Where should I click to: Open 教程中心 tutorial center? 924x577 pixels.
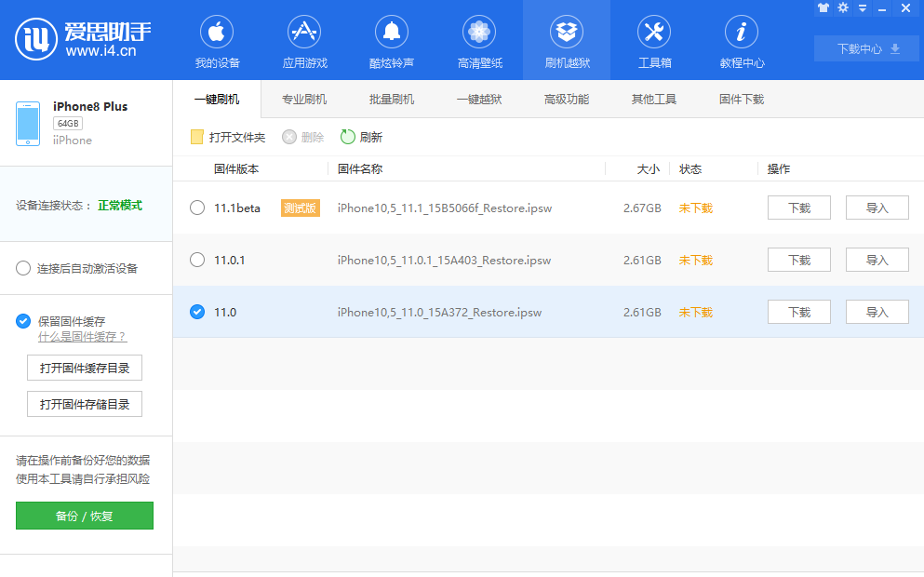[742, 41]
